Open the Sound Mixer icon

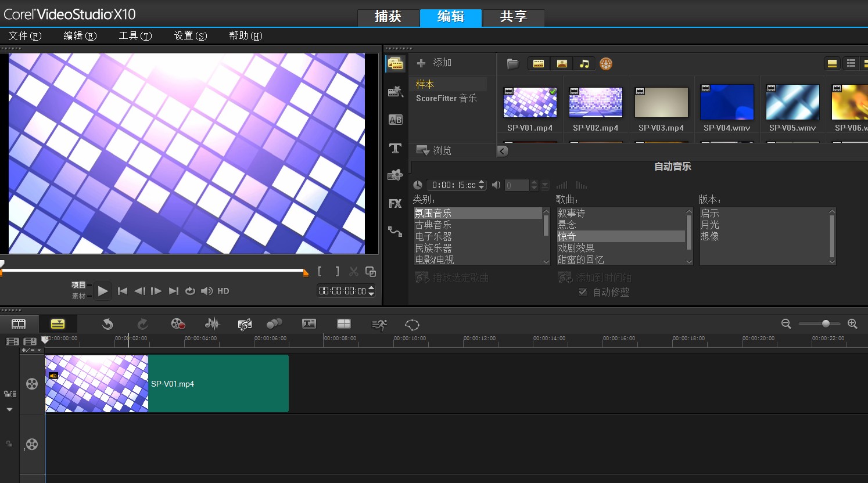[x=213, y=324]
